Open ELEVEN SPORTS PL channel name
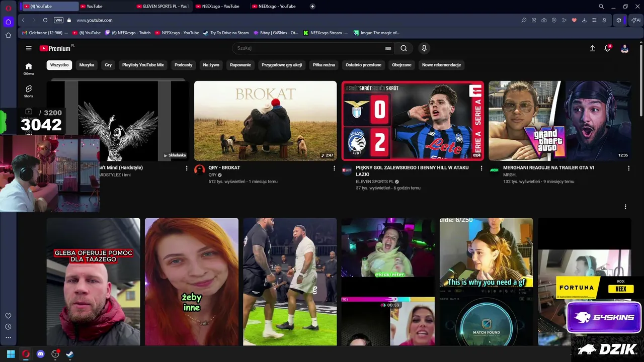Viewport: 644px width, 362px height. pyautogui.click(x=375, y=182)
